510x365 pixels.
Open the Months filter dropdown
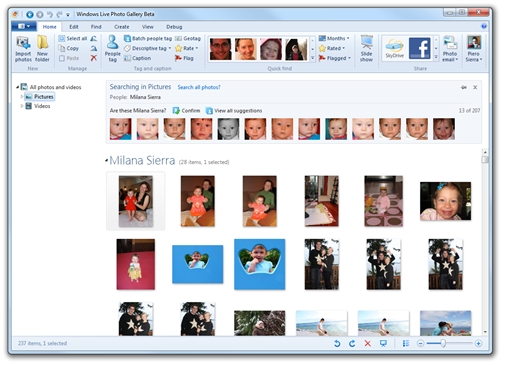[334, 38]
